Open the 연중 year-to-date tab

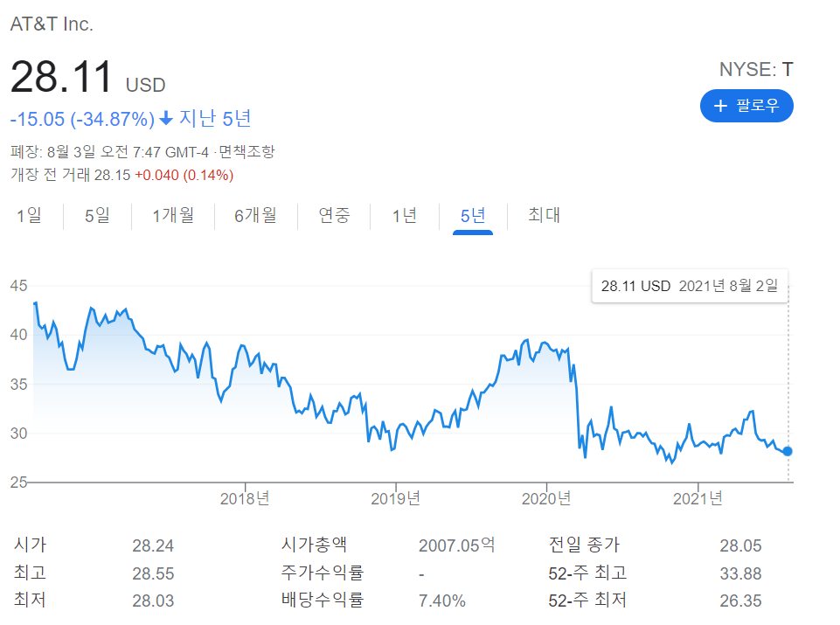[x=334, y=215]
